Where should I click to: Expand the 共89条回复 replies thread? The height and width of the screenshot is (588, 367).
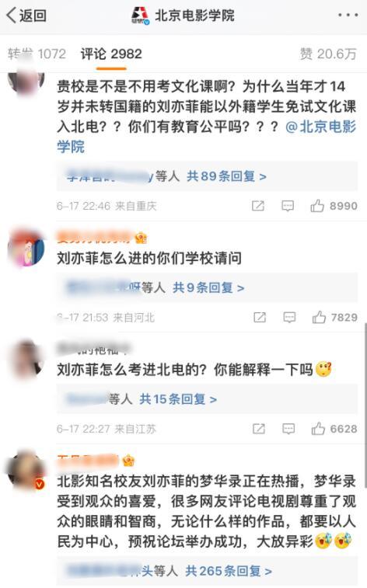227,176
